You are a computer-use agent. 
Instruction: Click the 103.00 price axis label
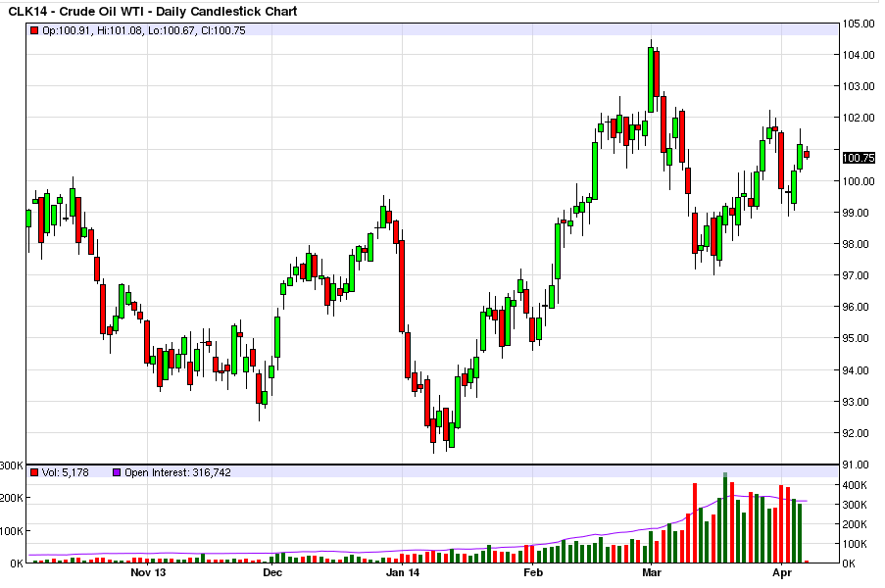click(x=859, y=86)
